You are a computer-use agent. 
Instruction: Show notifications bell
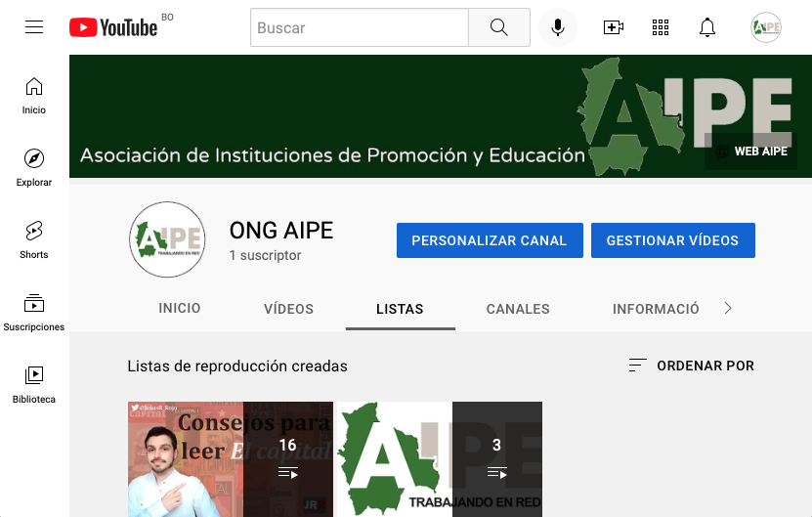(x=707, y=27)
